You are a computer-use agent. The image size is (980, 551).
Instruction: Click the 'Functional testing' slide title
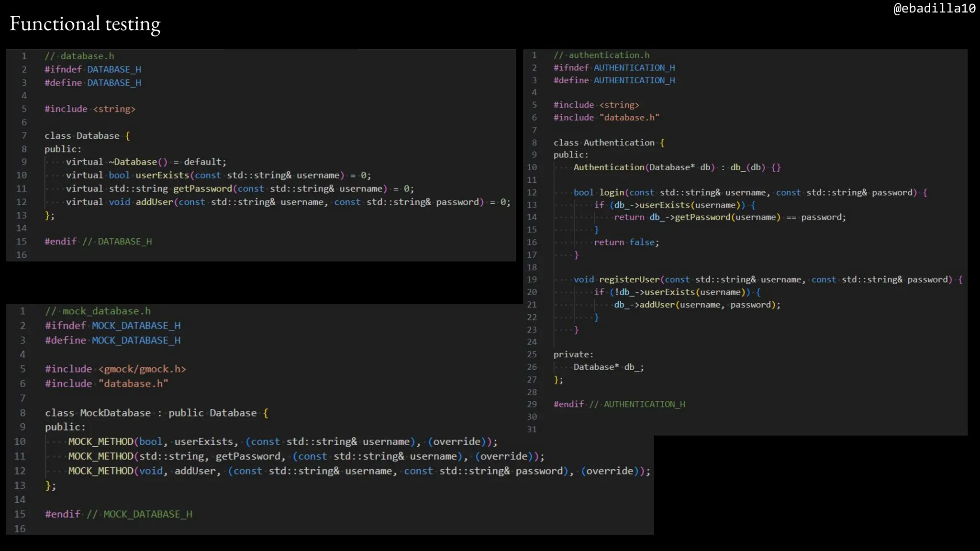pos(85,24)
